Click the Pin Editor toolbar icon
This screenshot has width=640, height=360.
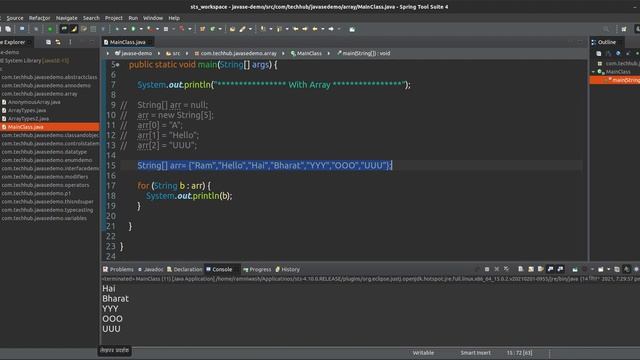352,29
